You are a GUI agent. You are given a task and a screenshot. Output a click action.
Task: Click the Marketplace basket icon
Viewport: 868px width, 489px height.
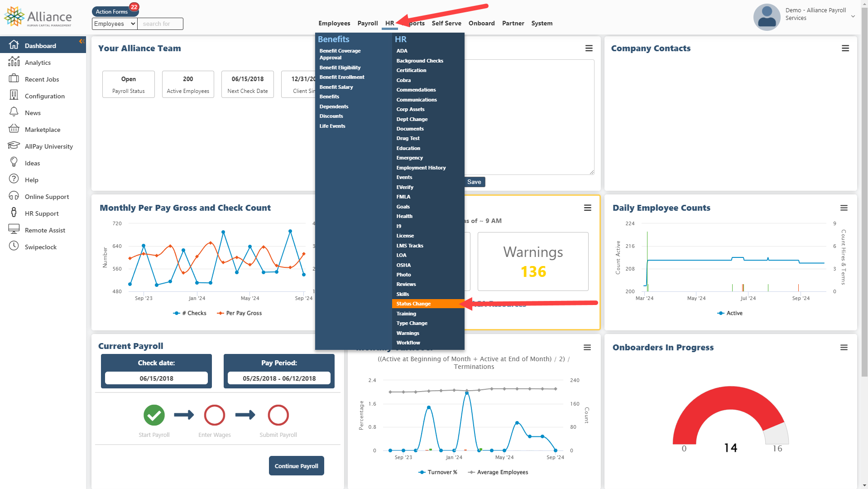point(14,129)
